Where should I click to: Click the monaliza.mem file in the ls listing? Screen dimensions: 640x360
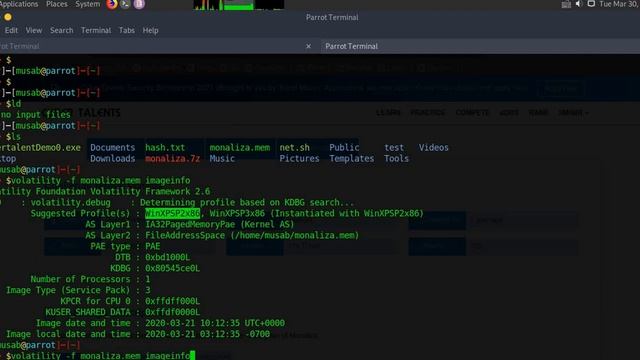click(x=240, y=147)
